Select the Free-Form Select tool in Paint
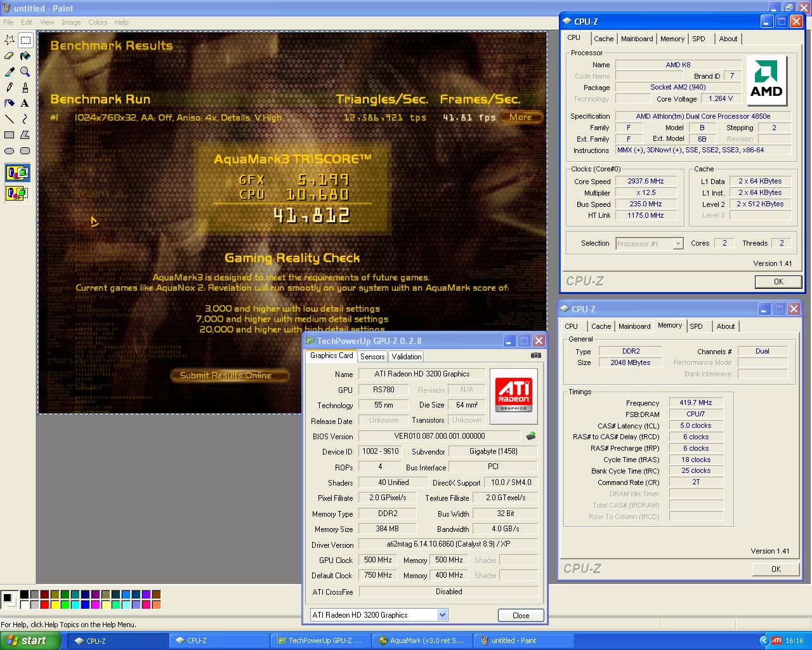 coord(10,40)
